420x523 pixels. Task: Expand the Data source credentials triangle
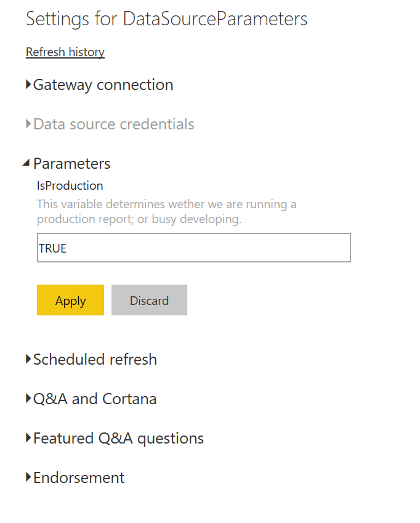click(28, 124)
